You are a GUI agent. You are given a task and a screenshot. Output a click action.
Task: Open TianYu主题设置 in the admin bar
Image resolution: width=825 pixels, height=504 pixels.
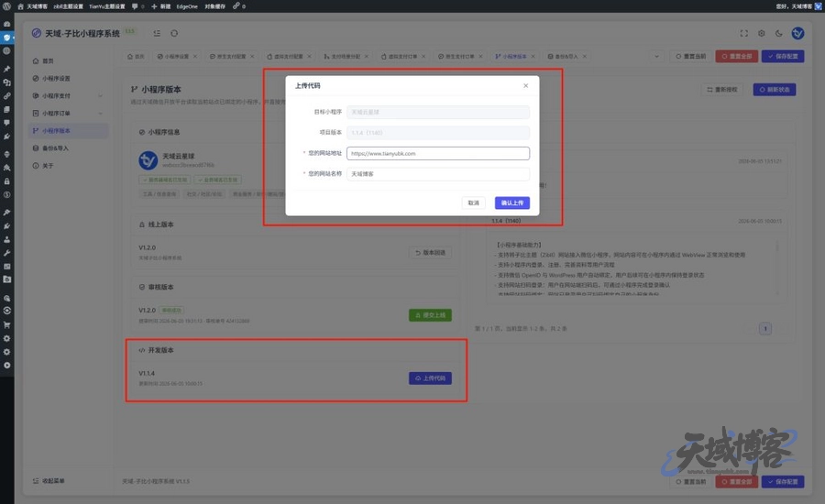click(x=107, y=6)
